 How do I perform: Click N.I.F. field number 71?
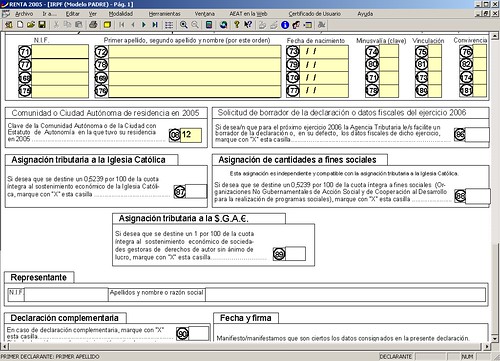(x=60, y=52)
